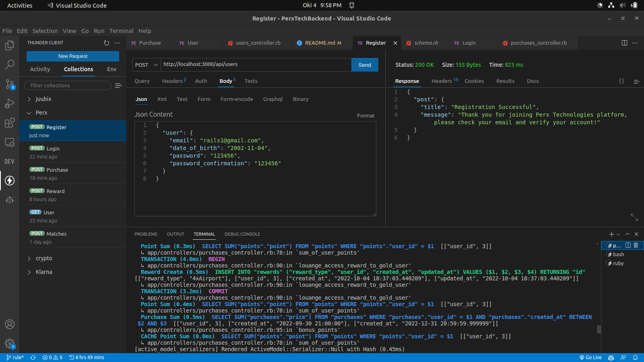Open the POST Login request
The image size is (644, 362).
(x=73, y=152)
